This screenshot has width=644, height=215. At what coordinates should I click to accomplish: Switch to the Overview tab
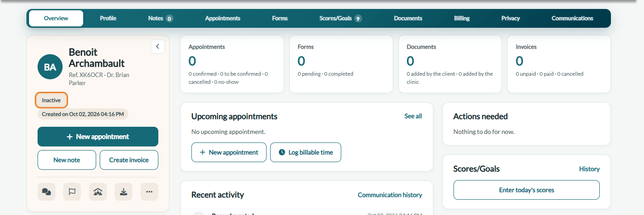point(56,18)
